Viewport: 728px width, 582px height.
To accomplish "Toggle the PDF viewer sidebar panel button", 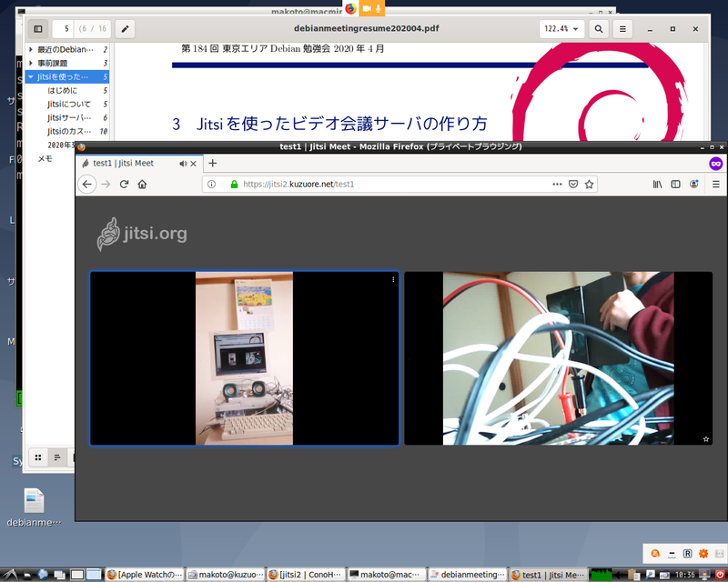I will 38,29.
